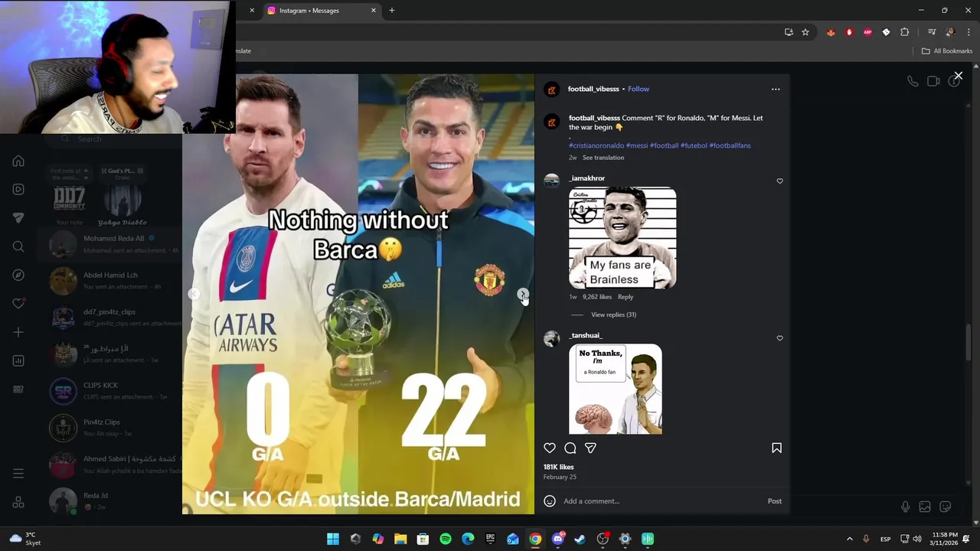
Task: Open Instagram Home in left sidebar
Action: [18, 161]
